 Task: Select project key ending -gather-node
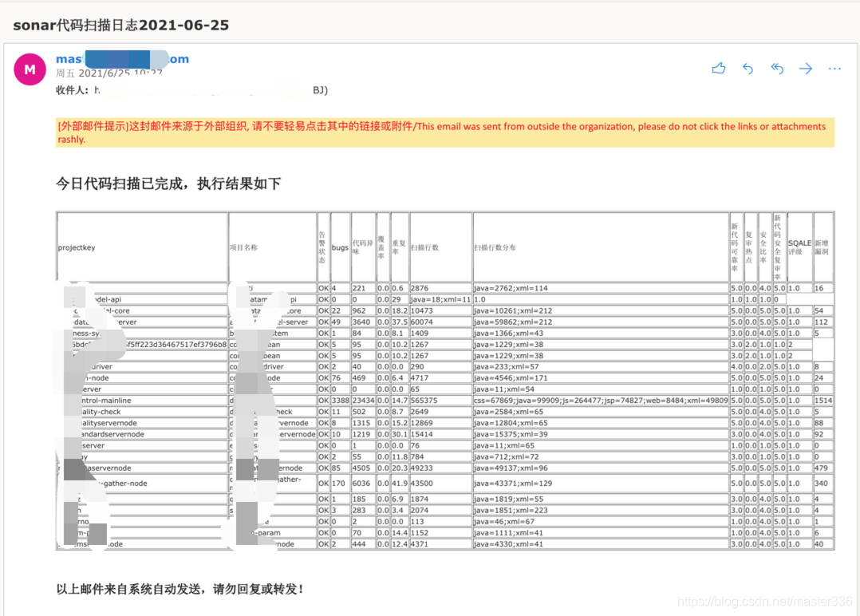coord(142,484)
